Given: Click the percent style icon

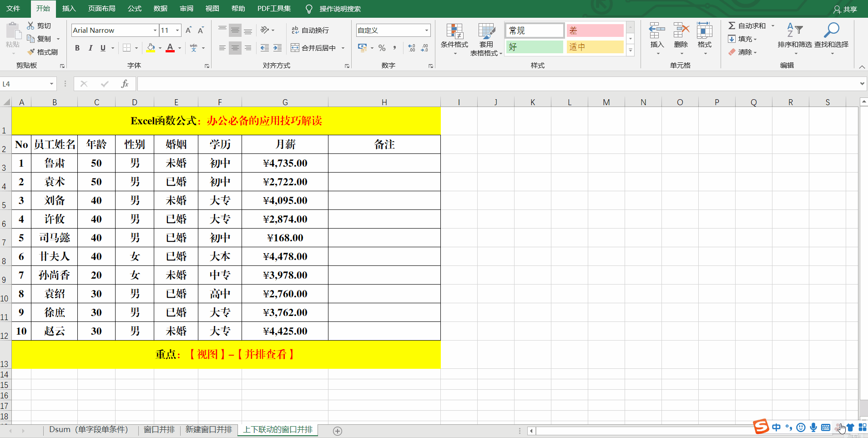Looking at the screenshot, I should click(382, 48).
